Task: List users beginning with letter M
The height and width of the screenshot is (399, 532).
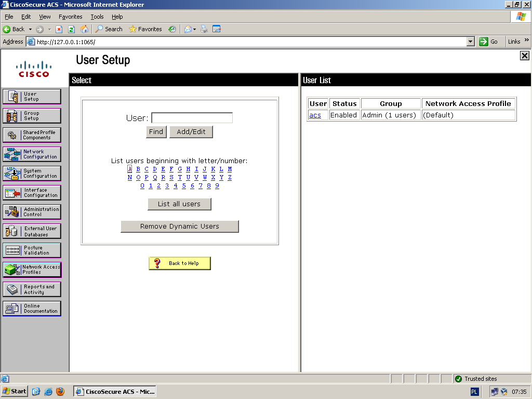Action: point(230,169)
